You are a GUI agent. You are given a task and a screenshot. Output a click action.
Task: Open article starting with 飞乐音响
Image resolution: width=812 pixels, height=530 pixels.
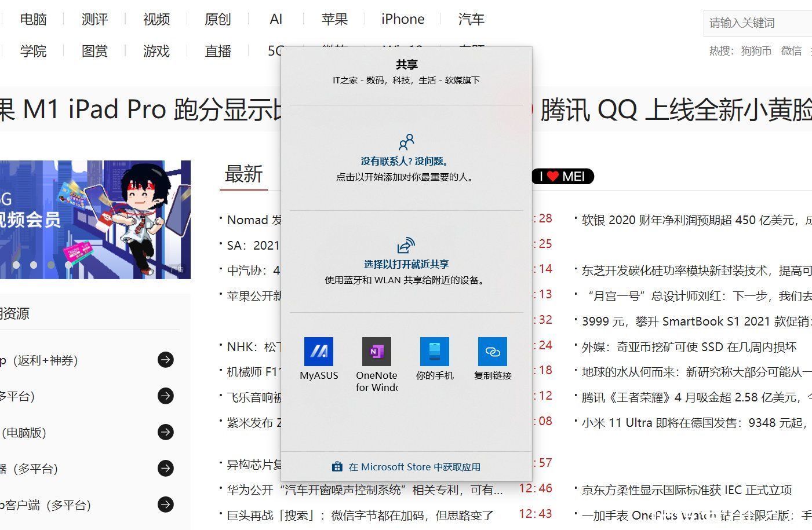254,397
